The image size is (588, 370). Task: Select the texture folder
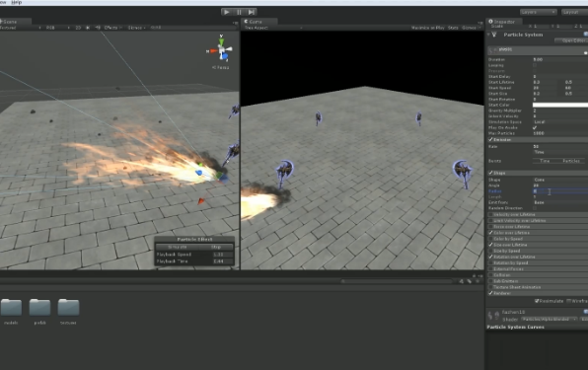[x=68, y=308]
